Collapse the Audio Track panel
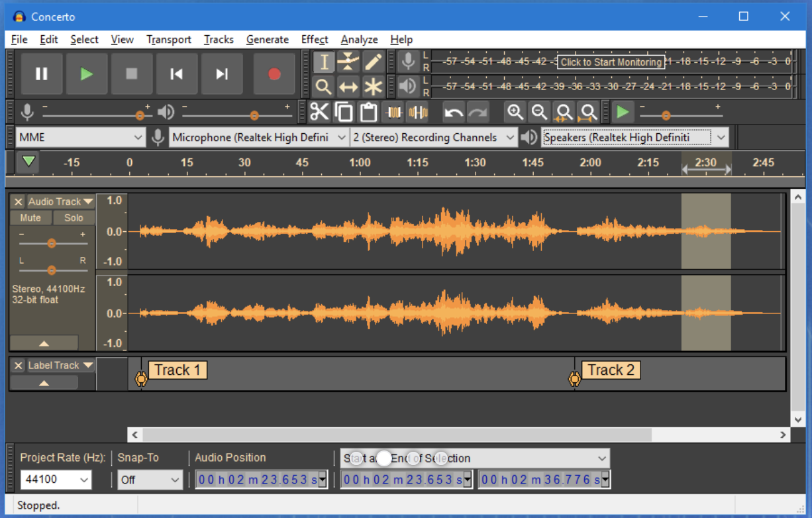 [x=44, y=342]
